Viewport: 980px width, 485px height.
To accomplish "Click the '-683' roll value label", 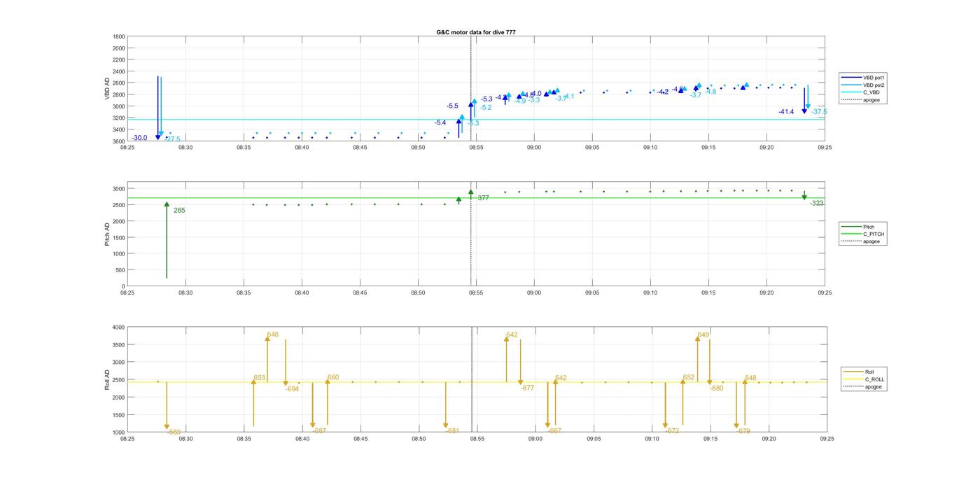I will pyautogui.click(x=174, y=433).
